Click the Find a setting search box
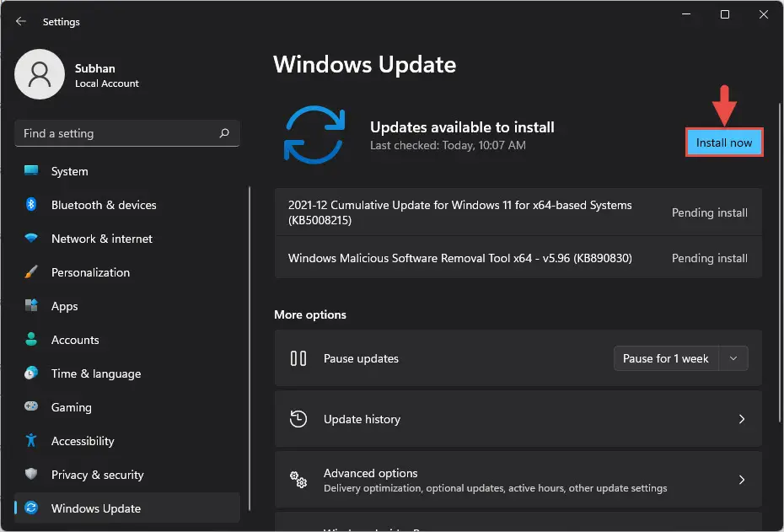The width and height of the screenshot is (784, 532). point(127,133)
